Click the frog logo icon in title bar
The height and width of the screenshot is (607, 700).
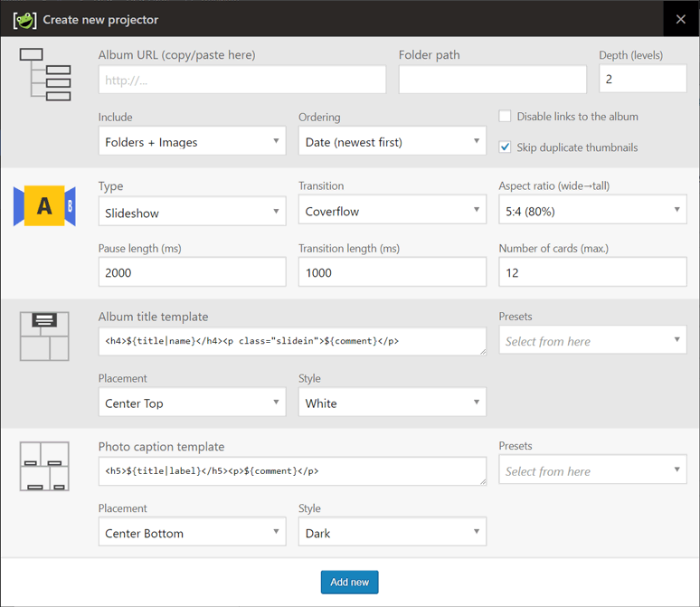point(24,19)
